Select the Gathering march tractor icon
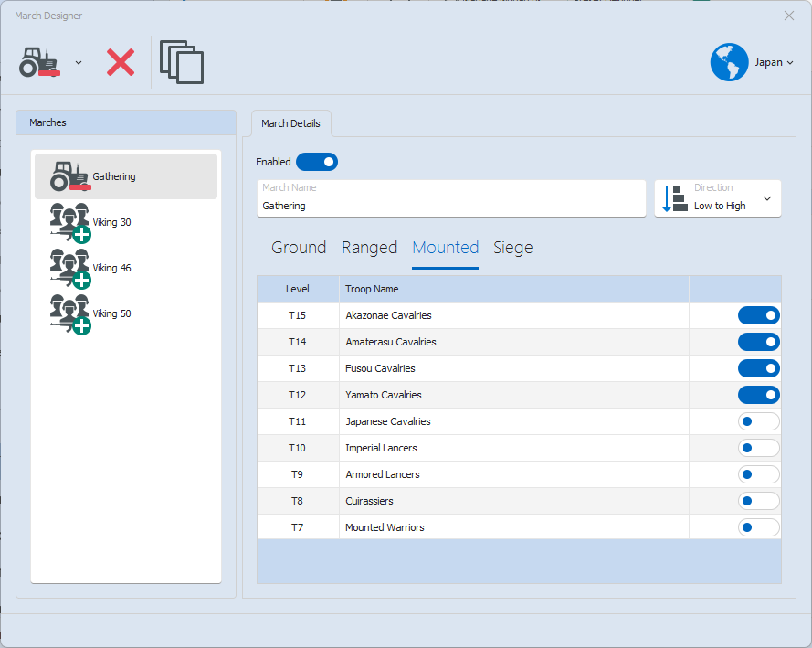This screenshot has width=812, height=648. coord(69,176)
